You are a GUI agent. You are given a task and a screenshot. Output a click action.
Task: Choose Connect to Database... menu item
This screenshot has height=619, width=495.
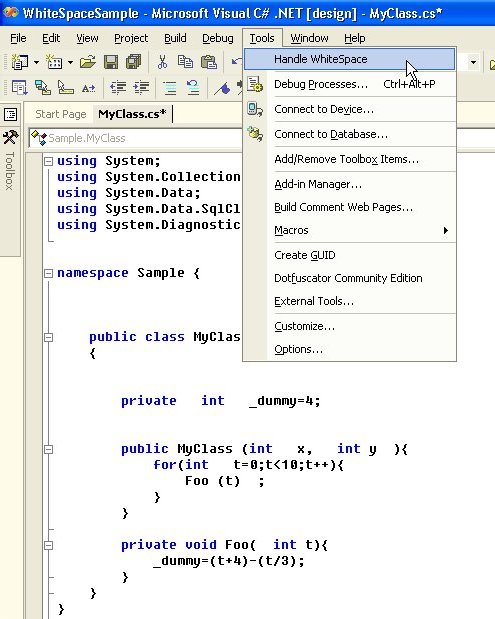click(350, 134)
